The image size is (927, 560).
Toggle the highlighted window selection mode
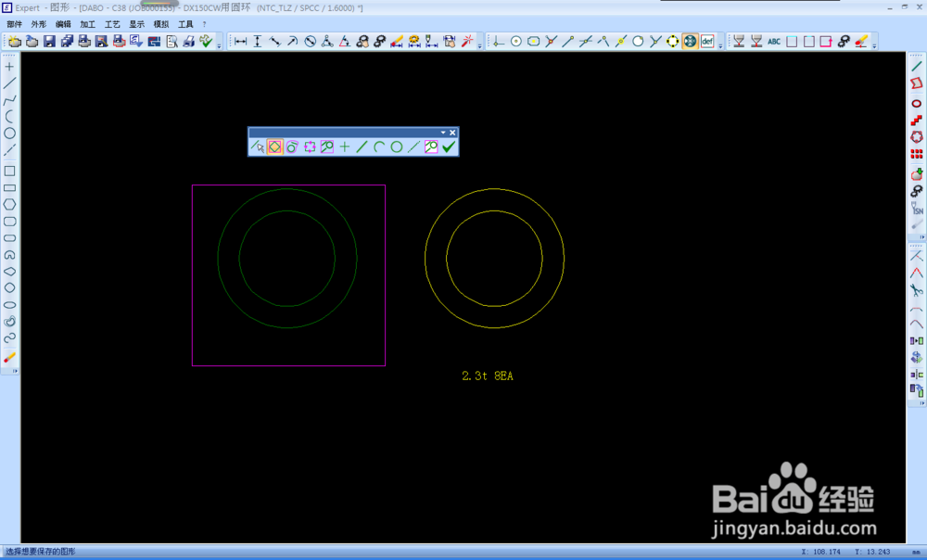coord(275,146)
